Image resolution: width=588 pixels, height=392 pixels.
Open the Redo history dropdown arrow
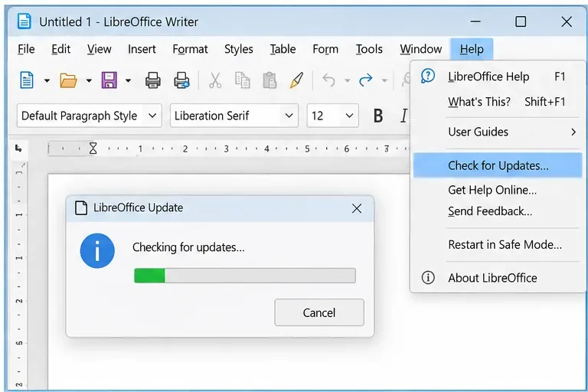click(x=384, y=80)
